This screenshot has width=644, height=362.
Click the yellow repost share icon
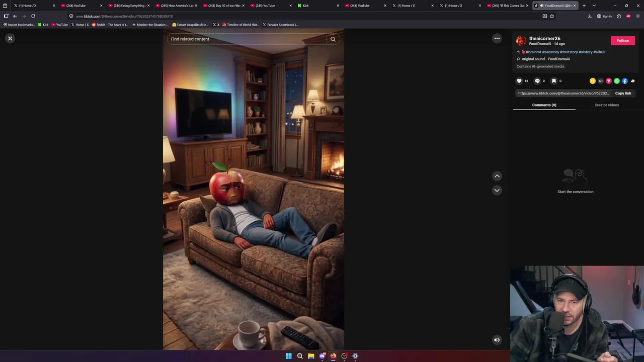pos(593,81)
